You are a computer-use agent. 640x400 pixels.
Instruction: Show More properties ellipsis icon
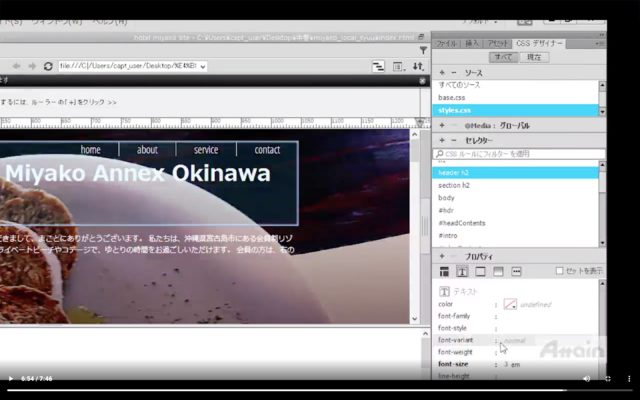[x=516, y=271]
